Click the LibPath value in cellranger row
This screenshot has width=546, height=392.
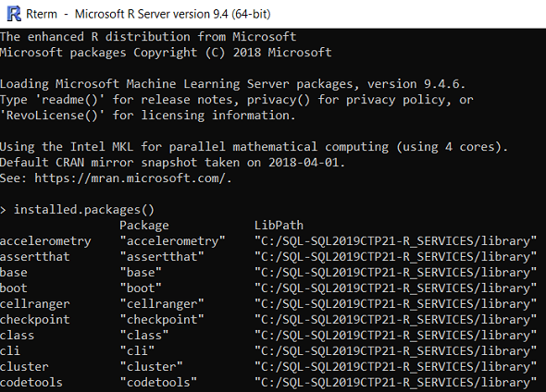[x=395, y=304]
